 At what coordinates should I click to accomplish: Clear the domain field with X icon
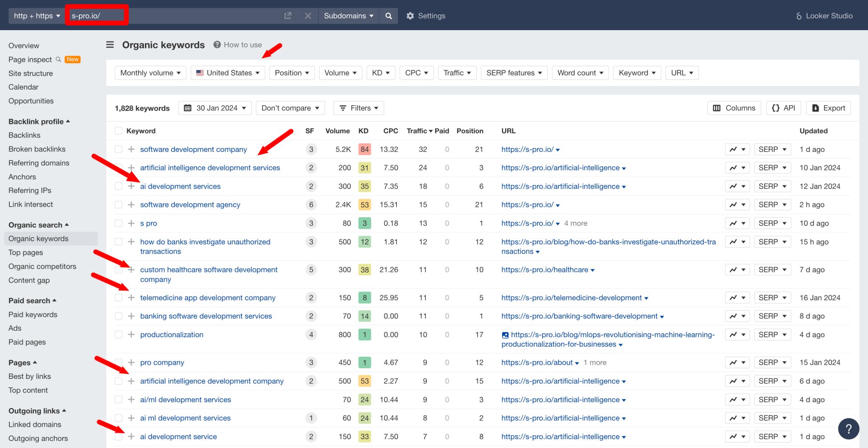[308, 16]
